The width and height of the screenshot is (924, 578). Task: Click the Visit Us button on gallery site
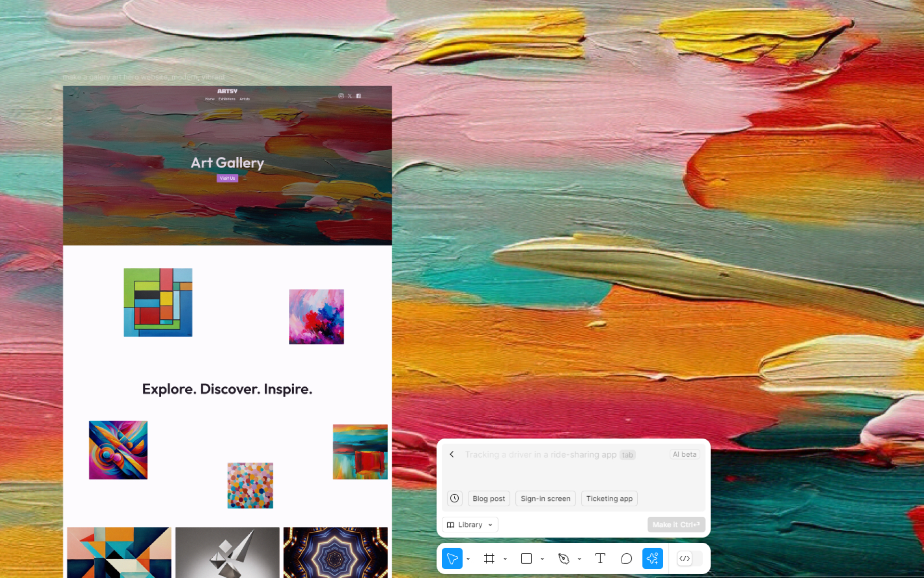(227, 178)
